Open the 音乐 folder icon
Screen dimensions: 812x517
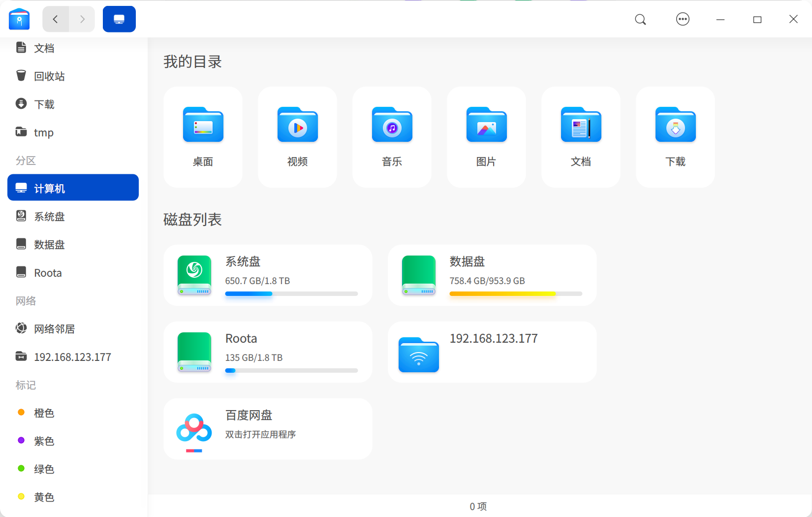pyautogui.click(x=392, y=125)
